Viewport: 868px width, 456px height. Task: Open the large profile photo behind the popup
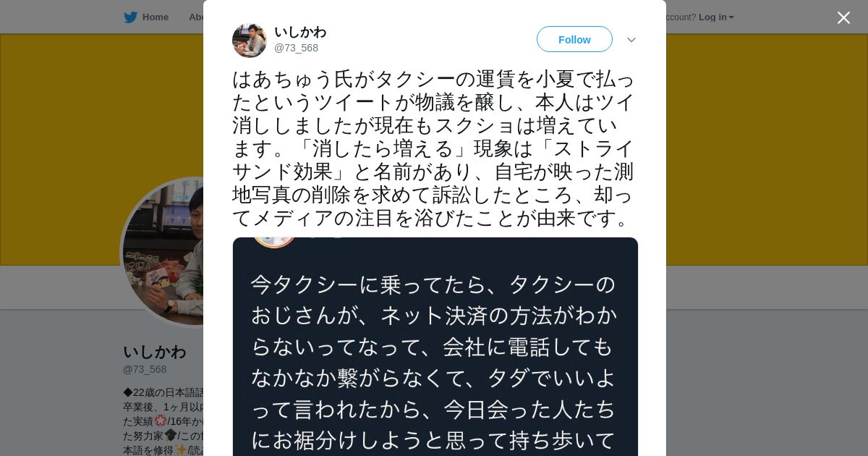pos(163,252)
